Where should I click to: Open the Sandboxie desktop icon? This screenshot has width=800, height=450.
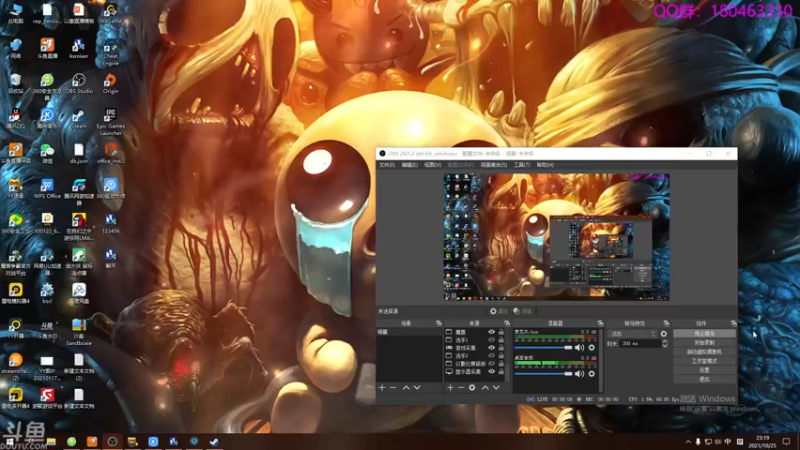[x=79, y=332]
